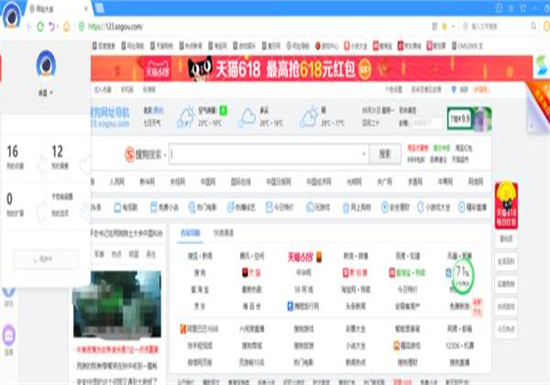Open the 中国经济网 link
Viewport: 550px width, 385px height.
[319, 182]
